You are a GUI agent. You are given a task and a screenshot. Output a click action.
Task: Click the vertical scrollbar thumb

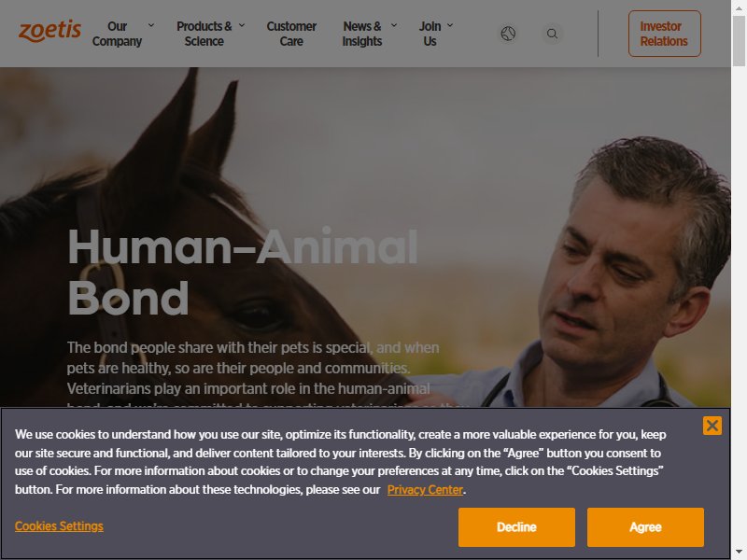[739, 40]
